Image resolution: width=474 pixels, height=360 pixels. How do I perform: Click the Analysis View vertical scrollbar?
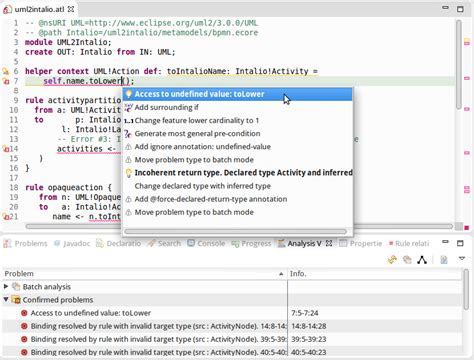tap(467, 289)
